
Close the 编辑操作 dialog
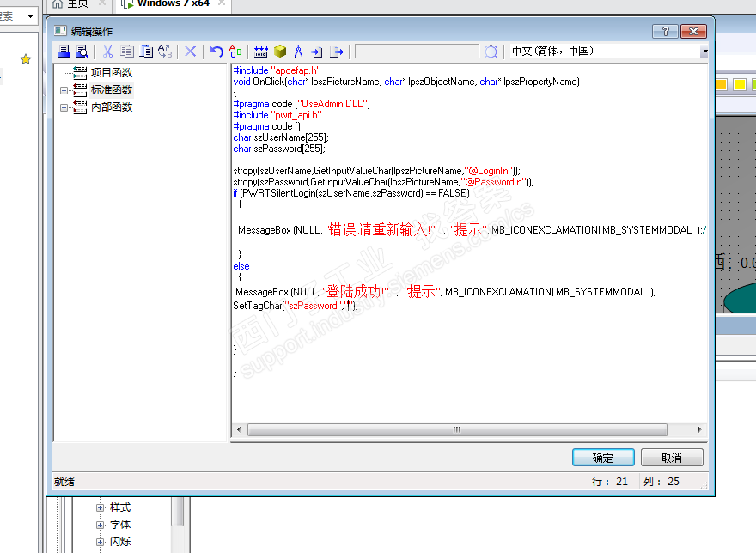click(694, 31)
